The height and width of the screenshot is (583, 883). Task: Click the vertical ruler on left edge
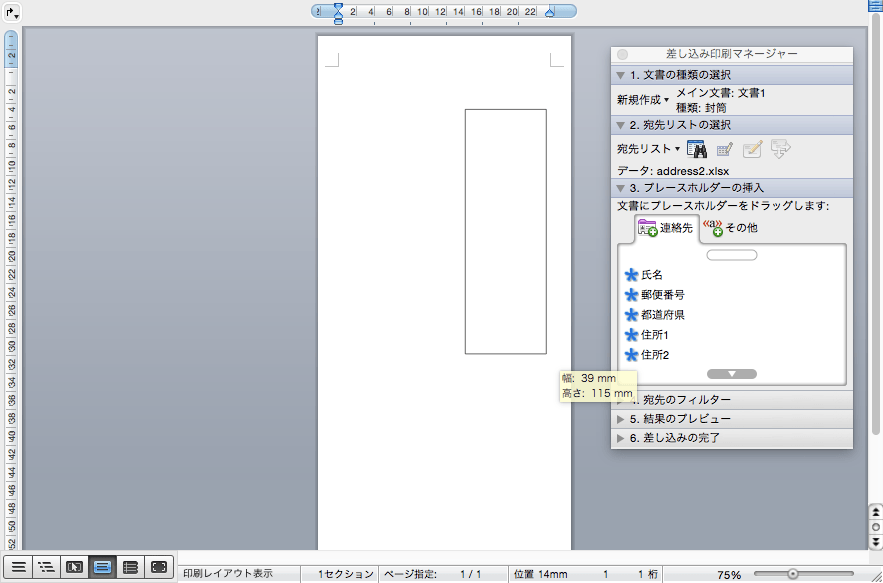11,290
